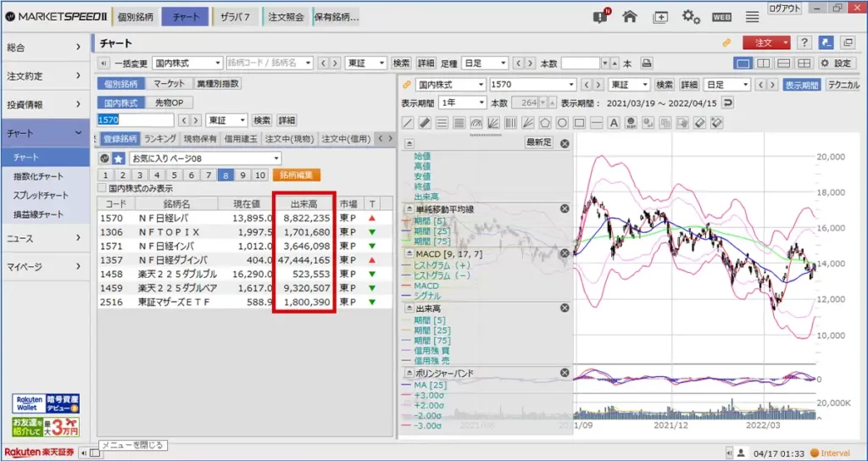The height and width of the screenshot is (461, 868).
Task: Open the hamburger menu in the top bar
Action: (752, 17)
